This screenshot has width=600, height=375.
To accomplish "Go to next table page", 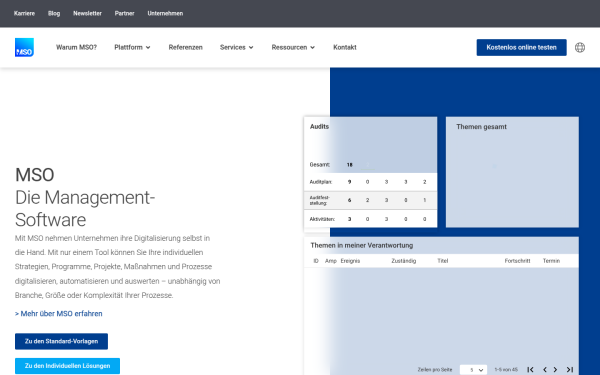I will coord(555,369).
